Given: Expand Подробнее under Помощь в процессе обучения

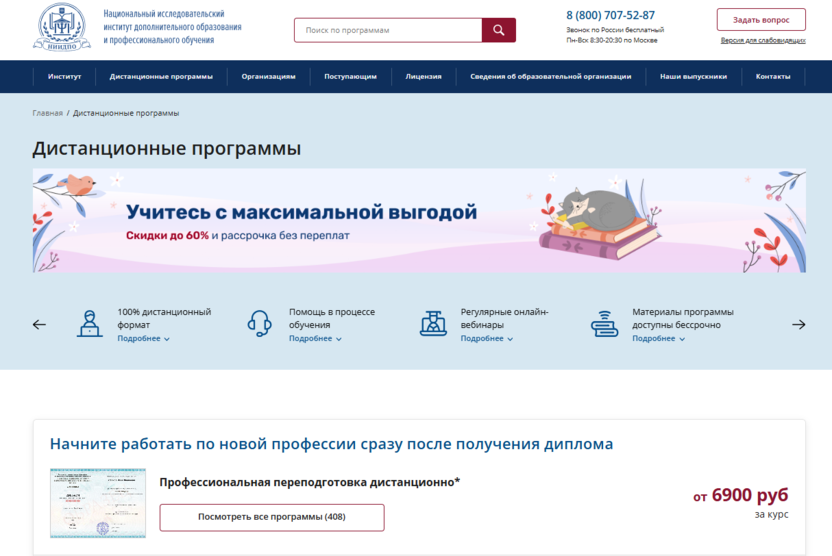Looking at the screenshot, I should (315, 338).
